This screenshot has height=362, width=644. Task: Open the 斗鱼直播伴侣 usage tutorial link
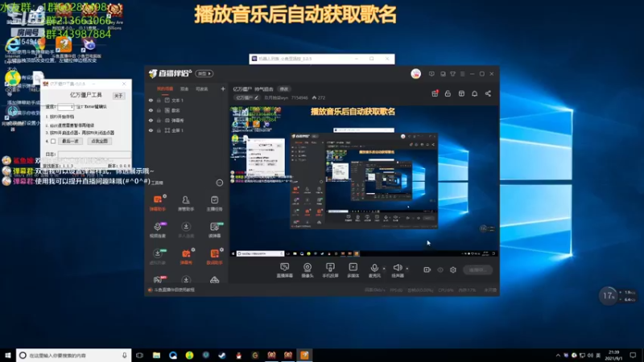coord(174,290)
